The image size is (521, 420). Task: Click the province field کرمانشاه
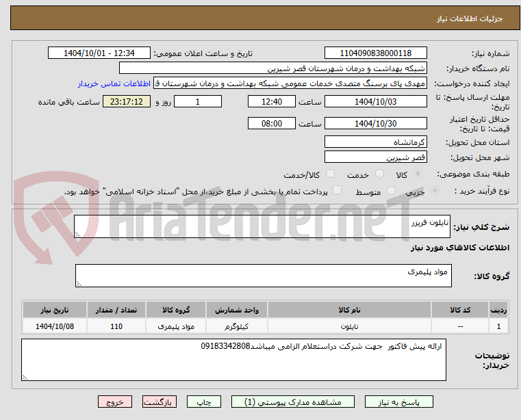pos(375,142)
